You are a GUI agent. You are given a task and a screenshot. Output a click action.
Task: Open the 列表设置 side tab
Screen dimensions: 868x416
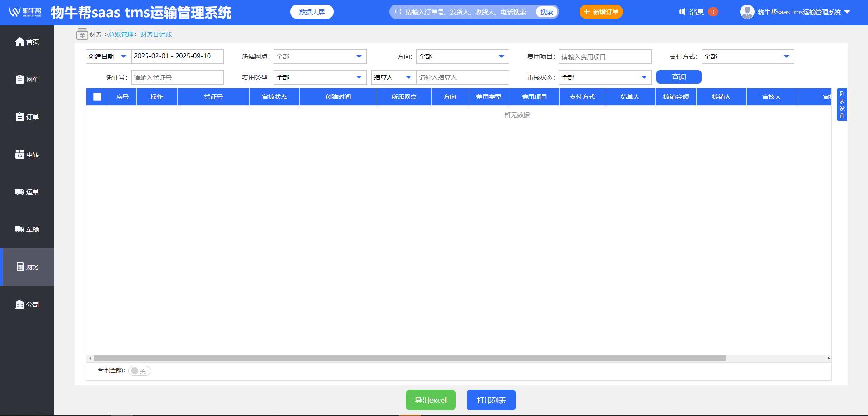point(842,104)
